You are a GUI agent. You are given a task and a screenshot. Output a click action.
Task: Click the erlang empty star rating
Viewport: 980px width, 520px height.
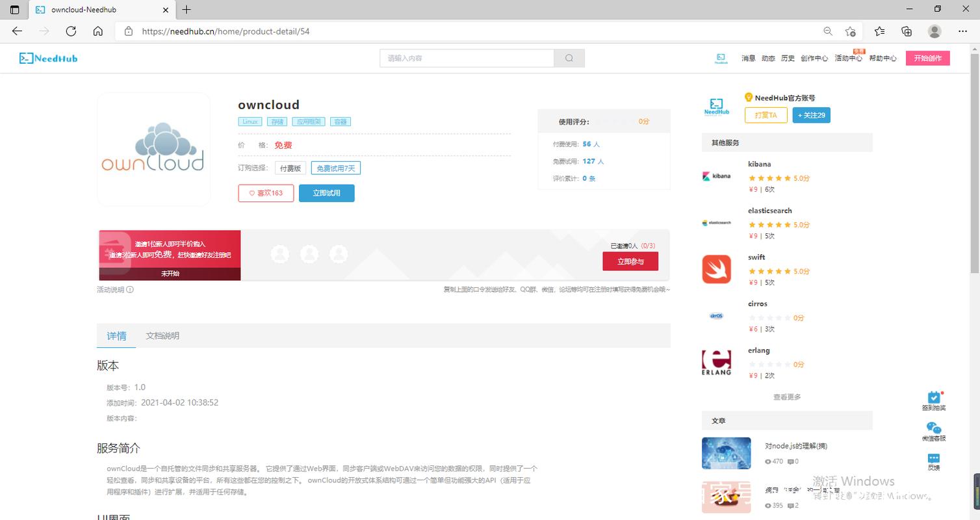(x=770, y=365)
